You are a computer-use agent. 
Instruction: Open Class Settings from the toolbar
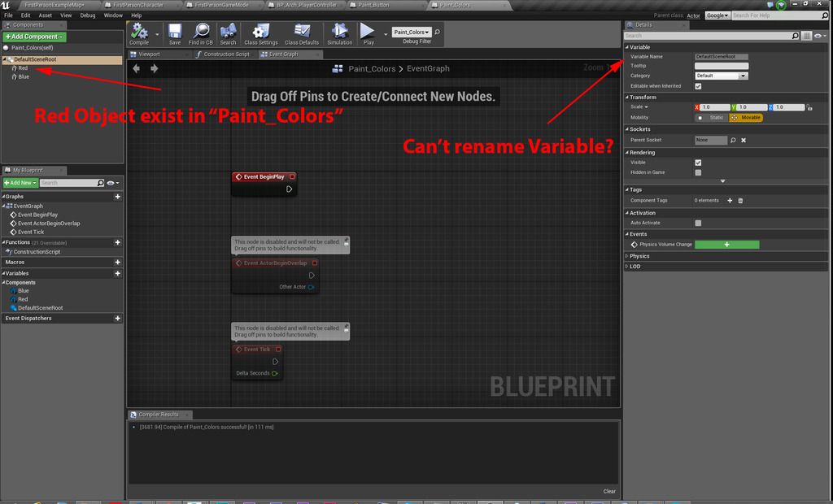[x=259, y=33]
